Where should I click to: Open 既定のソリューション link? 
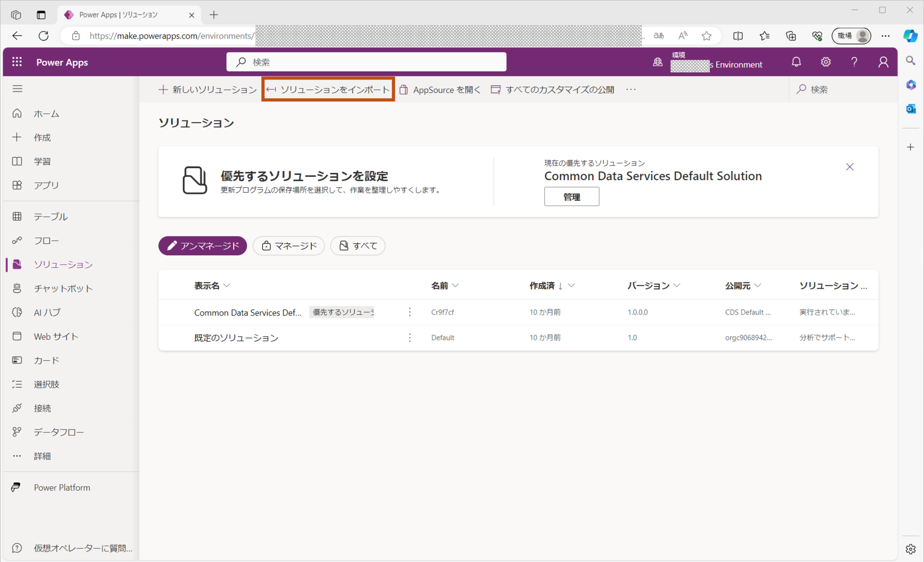point(236,338)
